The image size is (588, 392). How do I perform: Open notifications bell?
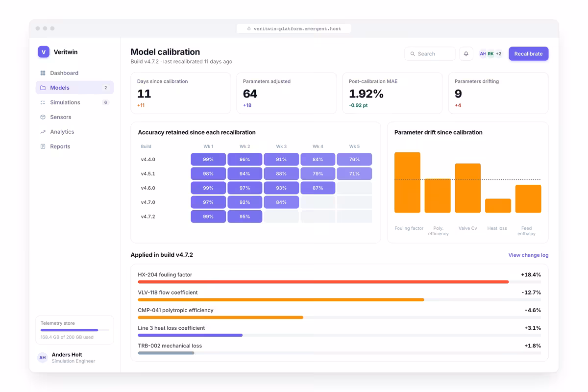click(466, 54)
